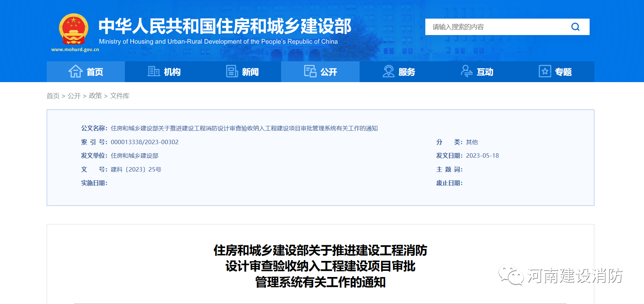Click the building icon beside 机构
This screenshot has height=304, width=644.
point(154,71)
